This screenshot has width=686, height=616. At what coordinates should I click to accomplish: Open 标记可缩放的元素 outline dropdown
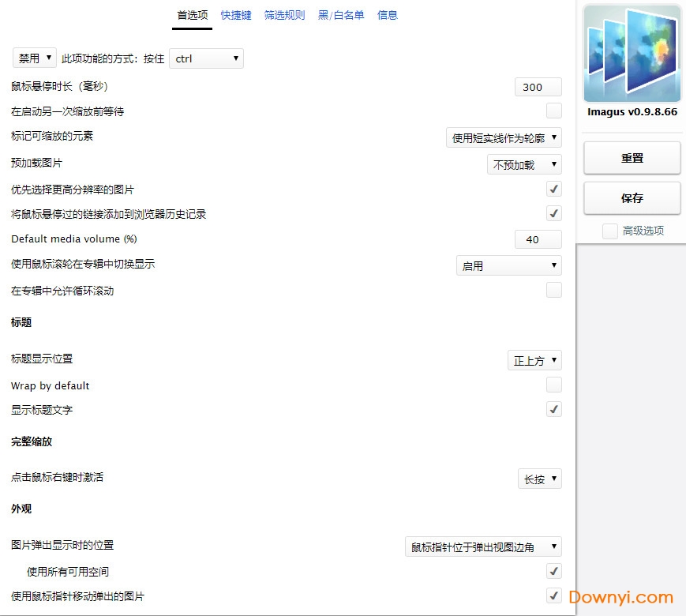[x=504, y=137]
